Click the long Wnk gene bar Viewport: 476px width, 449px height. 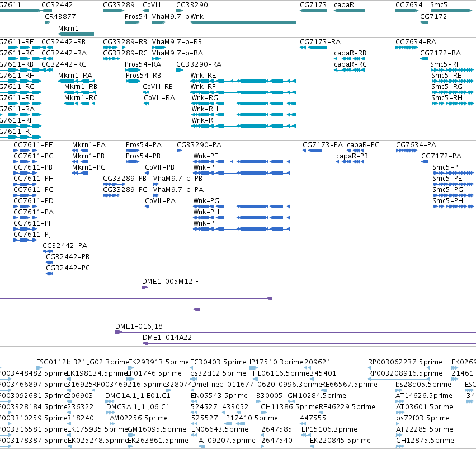(243, 22)
